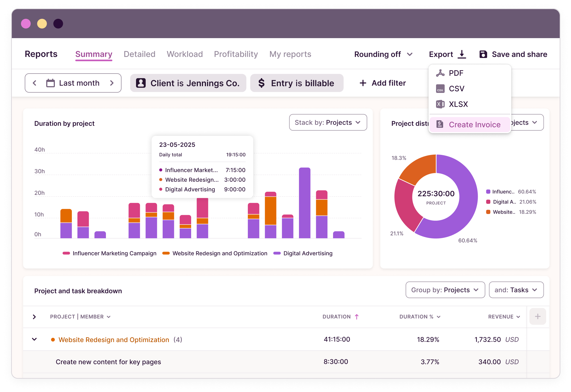Open the Rounding off dropdown

tap(383, 54)
